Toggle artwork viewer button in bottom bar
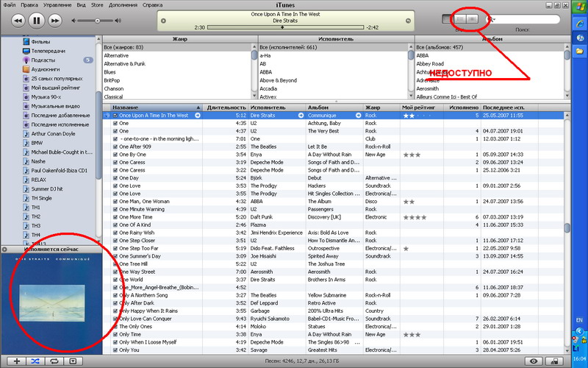This screenshot has height=368, width=588. [73, 361]
